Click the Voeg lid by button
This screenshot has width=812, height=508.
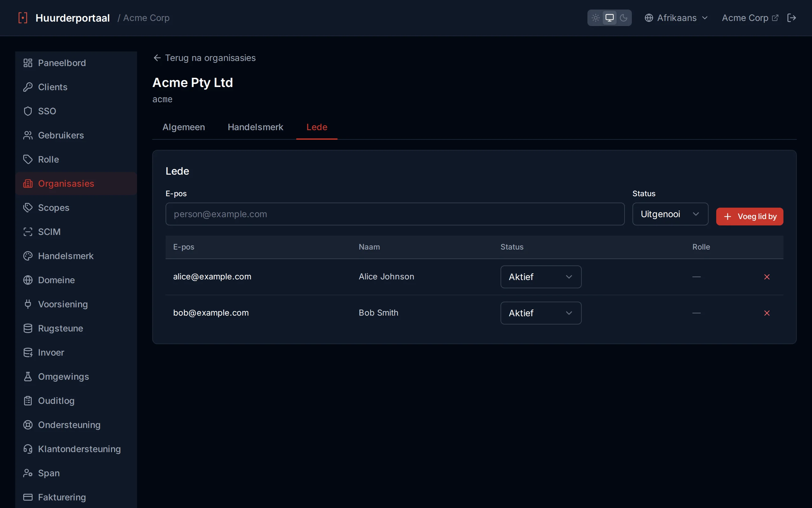[x=750, y=216]
